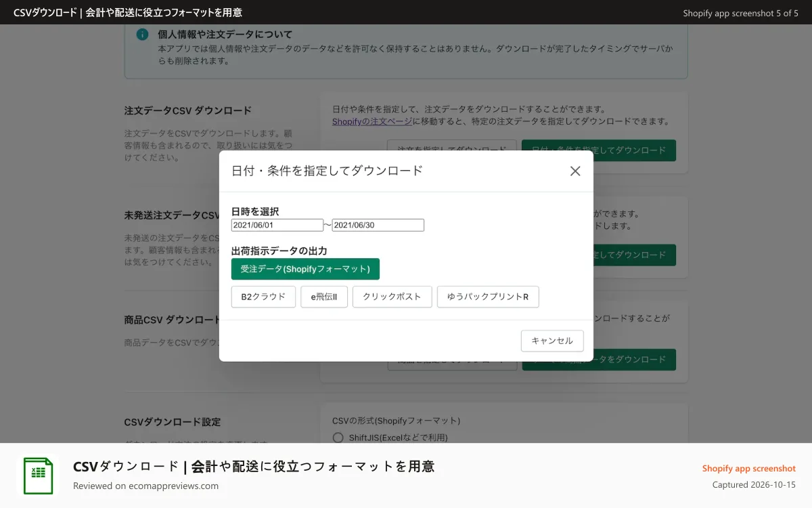Image resolution: width=812 pixels, height=508 pixels.
Task: Click the info icon in the notice banner
Action: coord(142,35)
